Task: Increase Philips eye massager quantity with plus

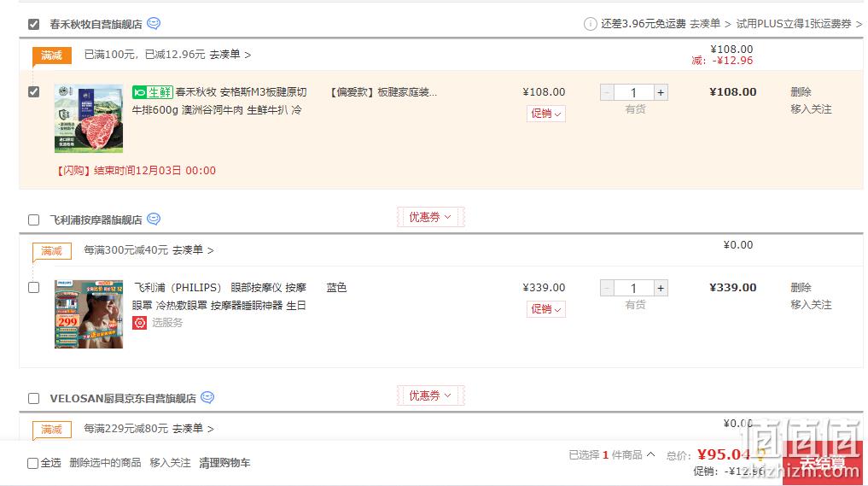Action: (661, 288)
